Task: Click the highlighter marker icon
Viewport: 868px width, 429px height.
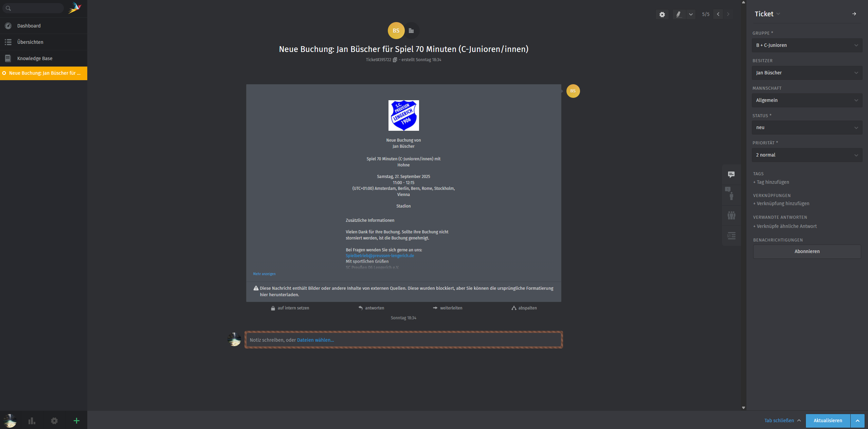Action: (x=679, y=14)
